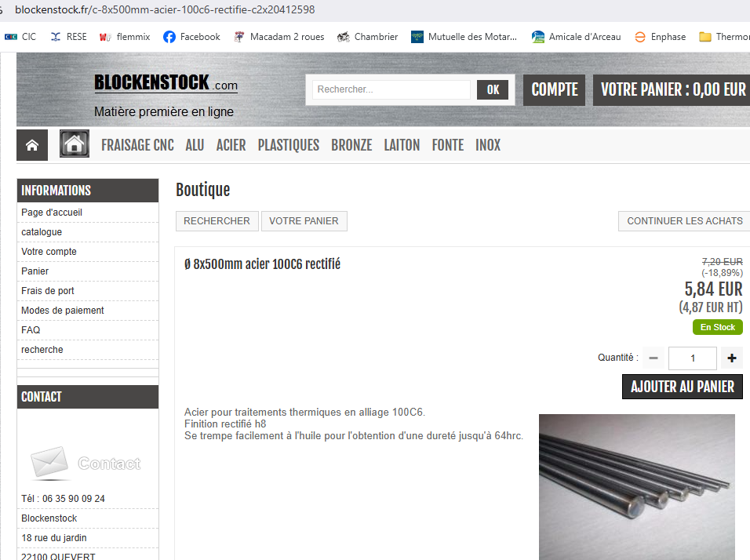Click the search OK button
Screen dimensions: 750x560
click(493, 89)
